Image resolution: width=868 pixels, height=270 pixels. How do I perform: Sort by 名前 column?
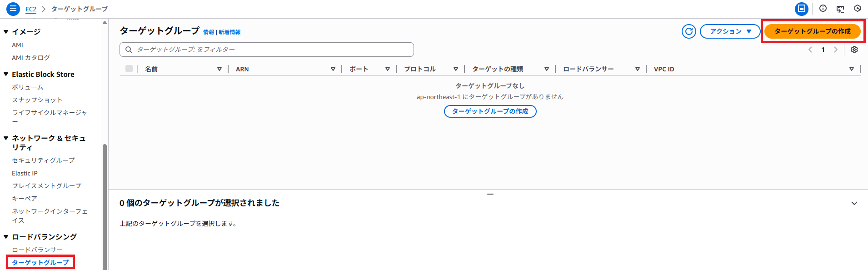(151, 69)
